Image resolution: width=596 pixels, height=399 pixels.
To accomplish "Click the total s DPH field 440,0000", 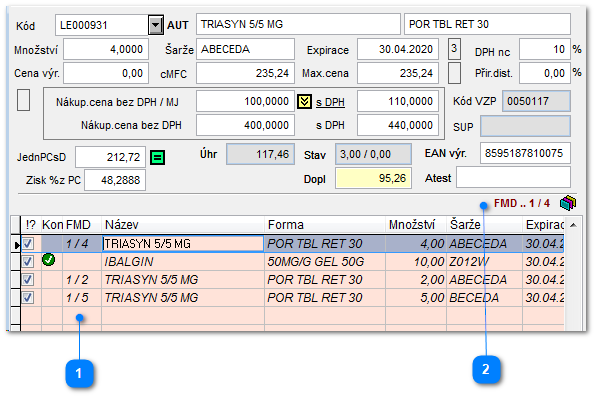I will click(398, 125).
